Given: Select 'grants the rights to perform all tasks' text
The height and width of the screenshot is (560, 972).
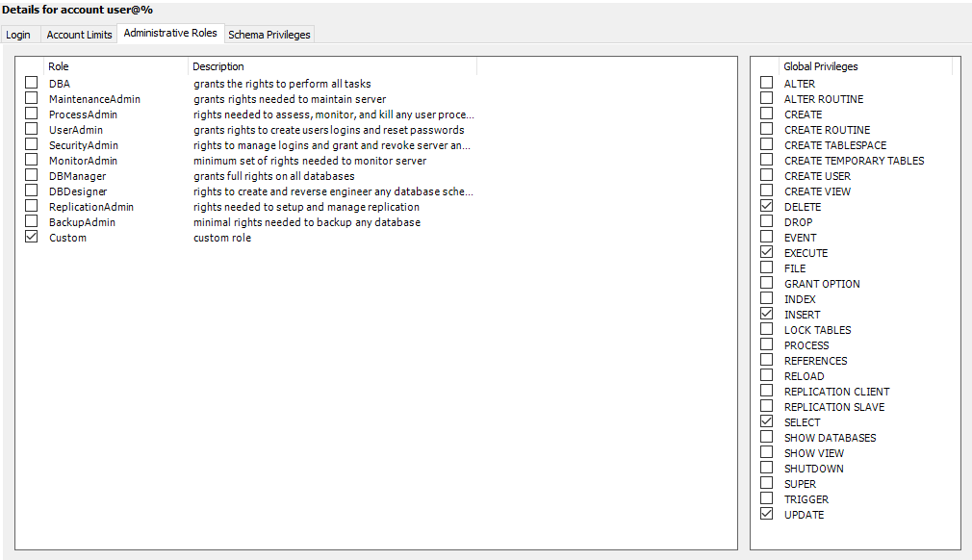Looking at the screenshot, I should pos(282,84).
